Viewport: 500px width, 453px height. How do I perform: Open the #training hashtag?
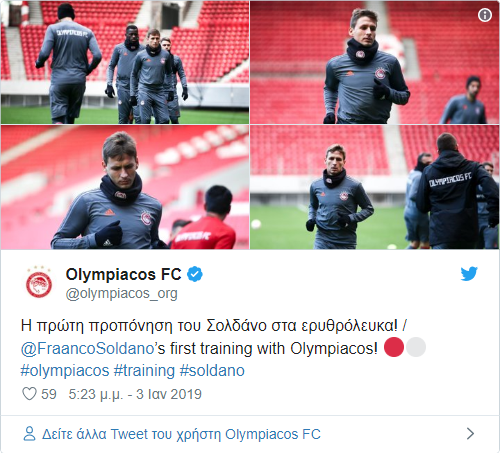[x=144, y=371]
